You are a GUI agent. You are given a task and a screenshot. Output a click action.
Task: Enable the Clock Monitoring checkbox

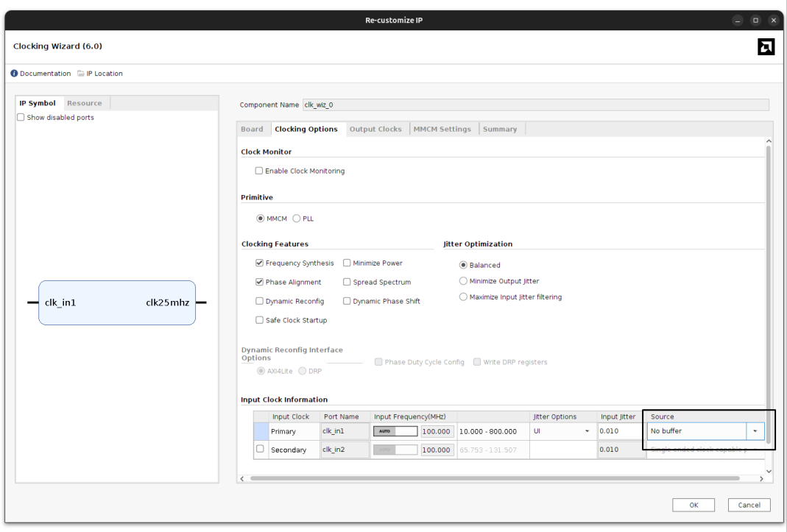(x=259, y=171)
